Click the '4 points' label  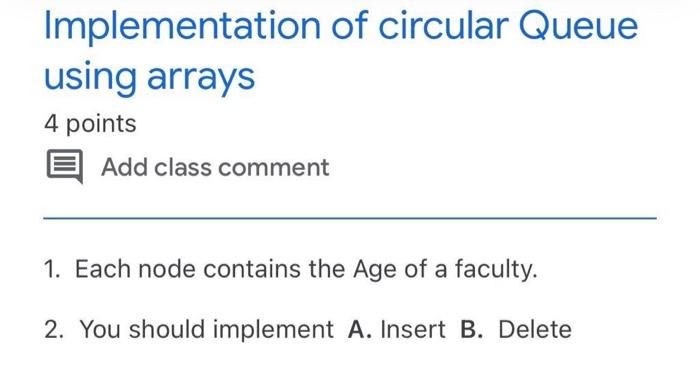90,124
